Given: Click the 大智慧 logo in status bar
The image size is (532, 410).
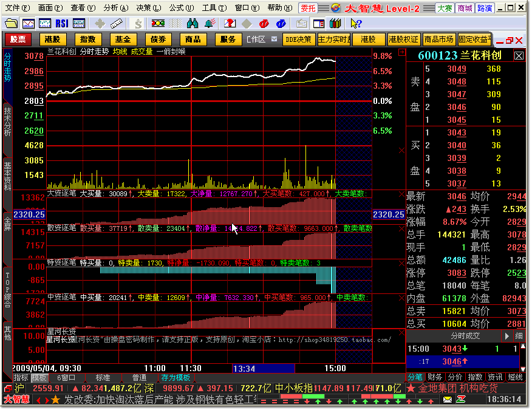Looking at the screenshot, I should click(16, 400).
